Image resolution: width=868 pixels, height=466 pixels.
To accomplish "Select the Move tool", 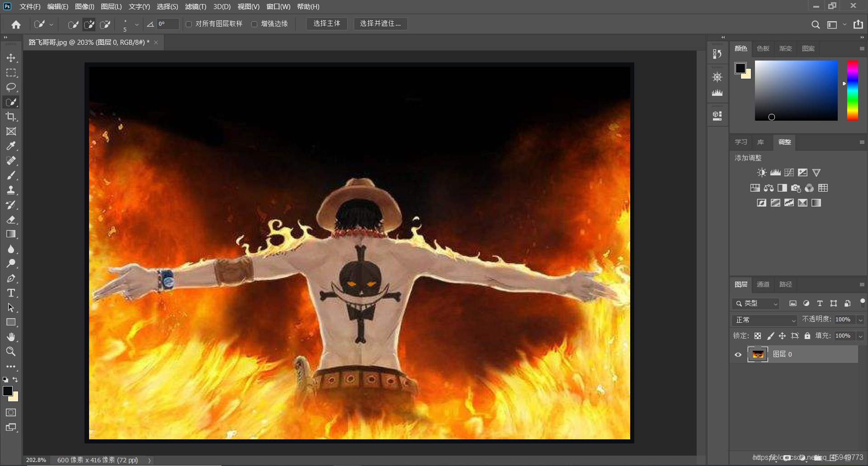I will (11, 58).
